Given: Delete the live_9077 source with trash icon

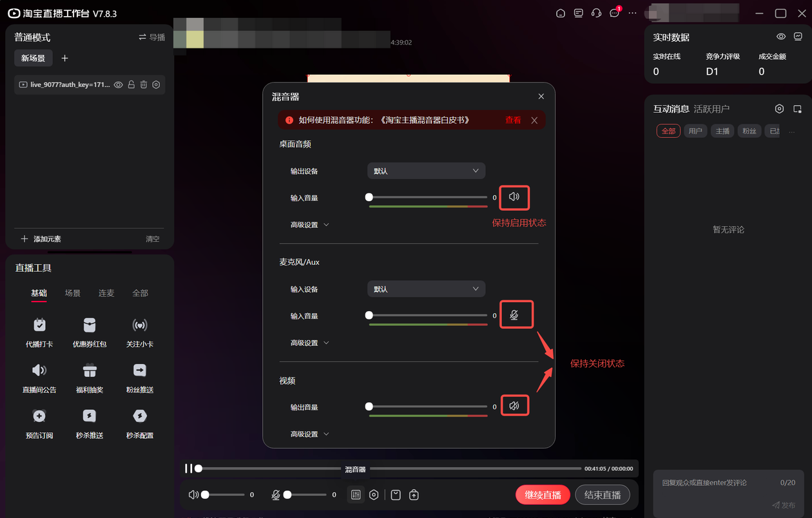Looking at the screenshot, I should [144, 84].
